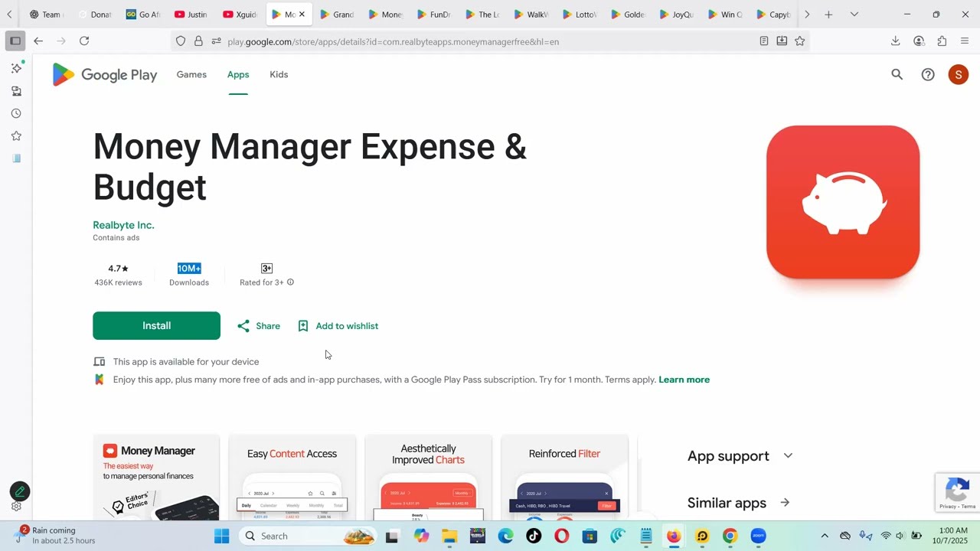Open the Kids tab
The image size is (980, 551).
pyautogui.click(x=279, y=74)
